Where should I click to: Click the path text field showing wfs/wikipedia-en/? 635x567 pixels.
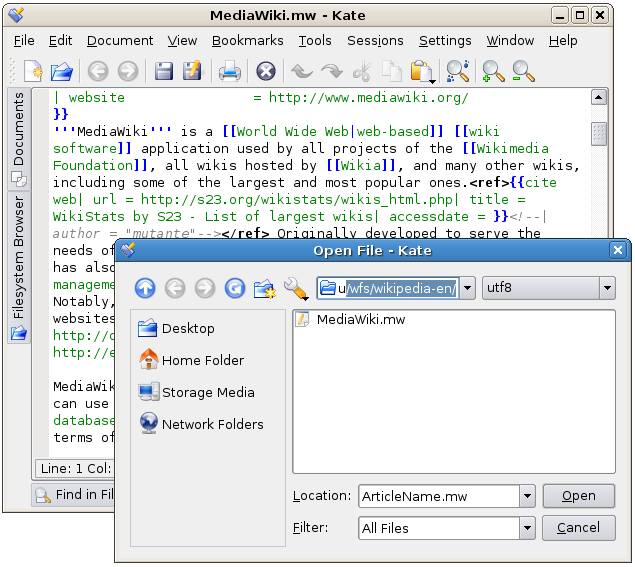click(388, 288)
